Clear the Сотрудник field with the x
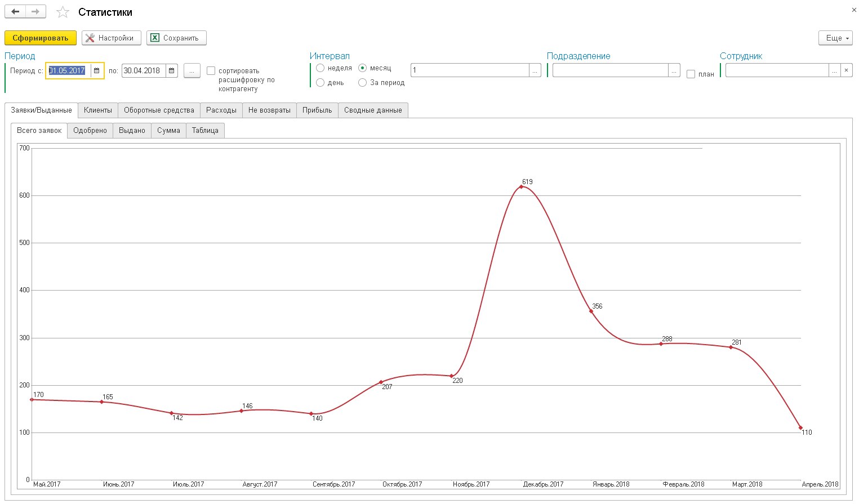 (846, 70)
